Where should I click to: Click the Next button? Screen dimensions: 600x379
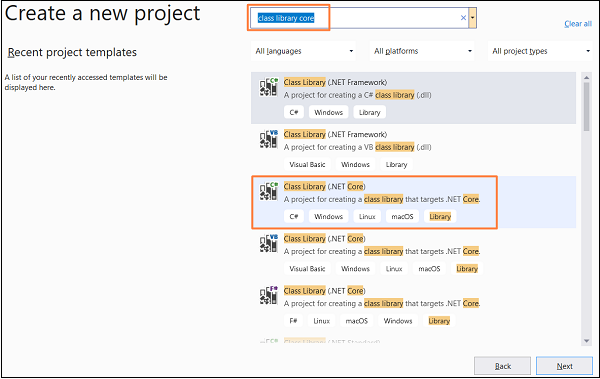564,366
